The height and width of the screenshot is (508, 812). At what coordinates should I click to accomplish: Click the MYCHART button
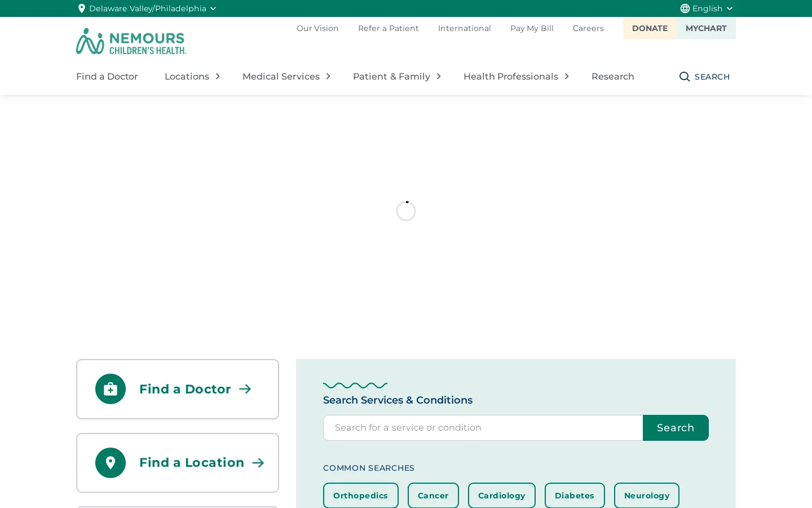coord(706,28)
